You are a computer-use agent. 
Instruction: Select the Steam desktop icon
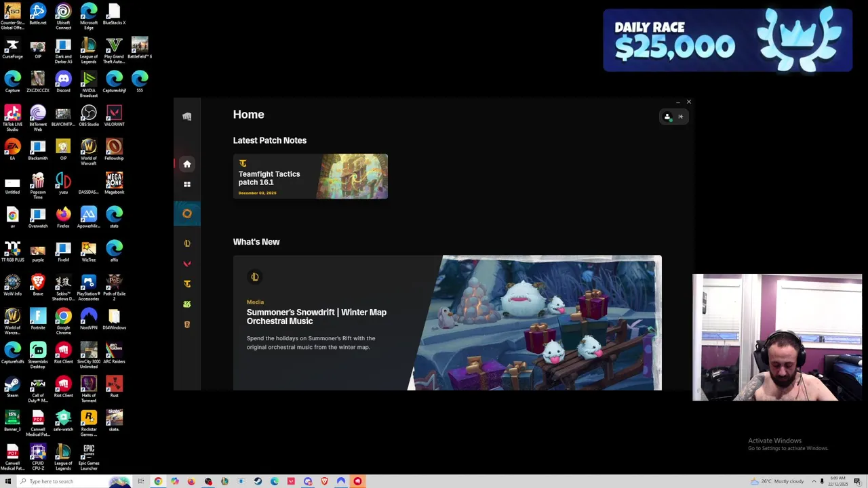pos(12,387)
